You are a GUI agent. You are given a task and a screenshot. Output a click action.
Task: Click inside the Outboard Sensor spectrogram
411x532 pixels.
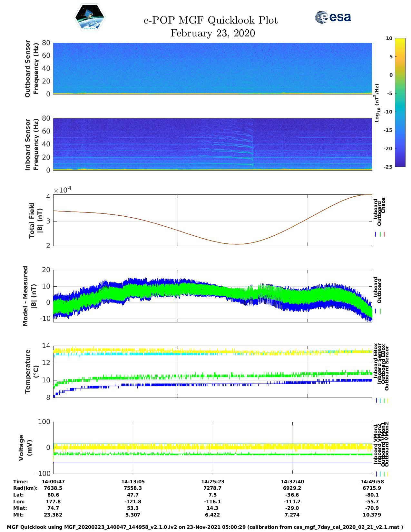(x=212, y=68)
